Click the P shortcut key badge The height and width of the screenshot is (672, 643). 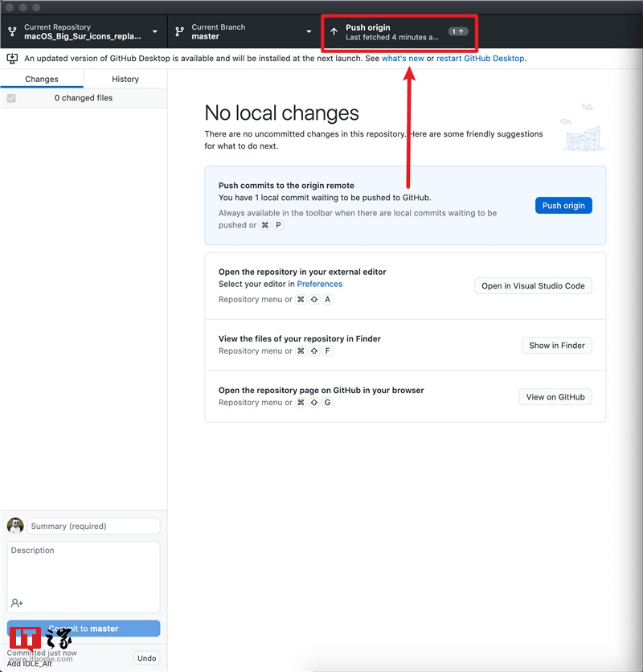[278, 225]
